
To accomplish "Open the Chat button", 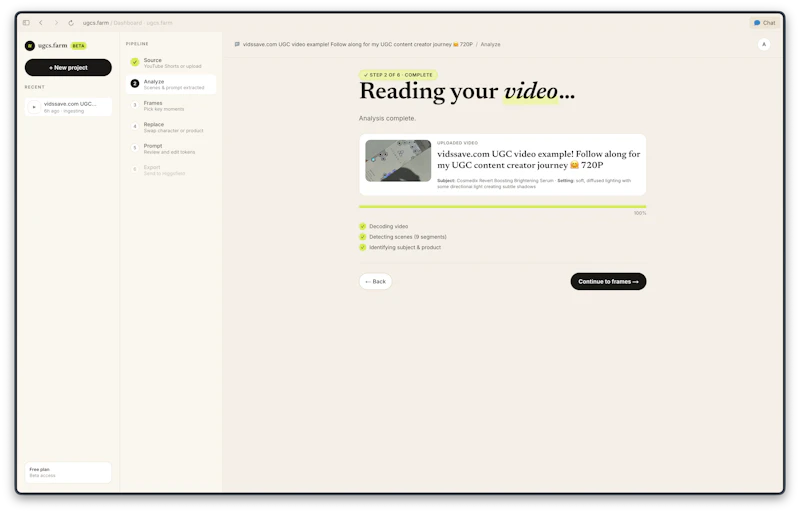I will tap(764, 22).
